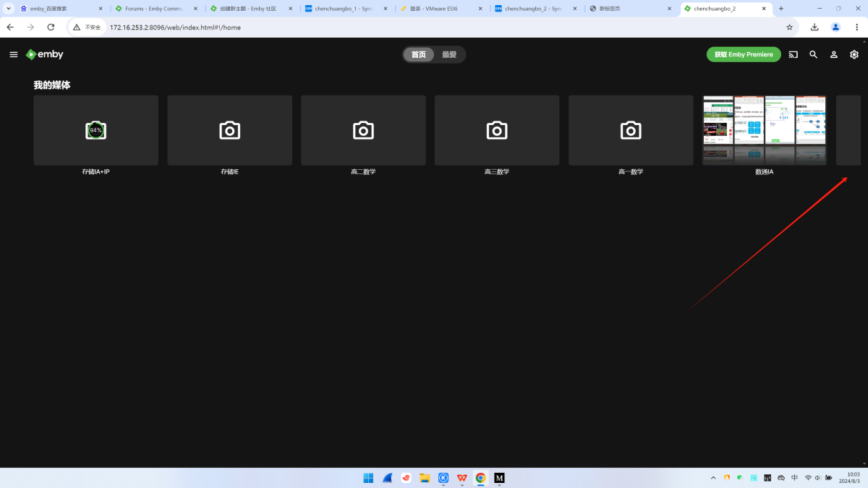Click the 94% progress badge on 存储IA+IP
The width and height of the screenshot is (868, 488).
coord(95,130)
